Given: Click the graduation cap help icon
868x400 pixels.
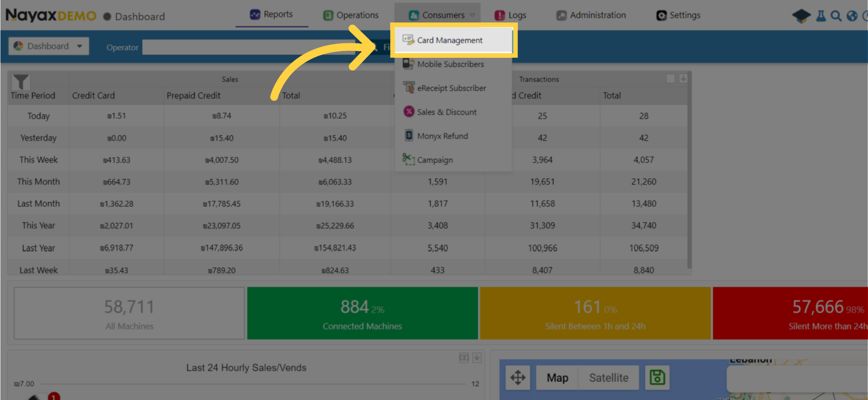Looking at the screenshot, I should tap(801, 16).
